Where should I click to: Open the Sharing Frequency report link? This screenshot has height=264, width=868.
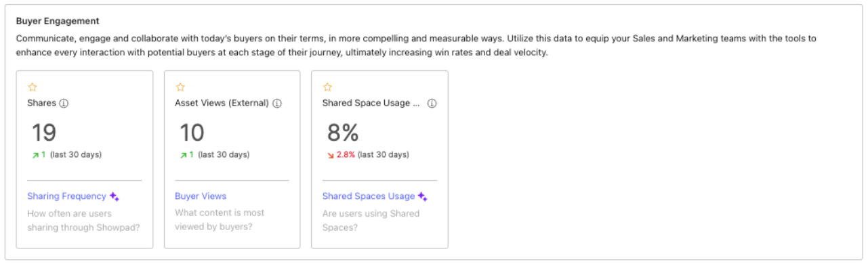click(66, 196)
